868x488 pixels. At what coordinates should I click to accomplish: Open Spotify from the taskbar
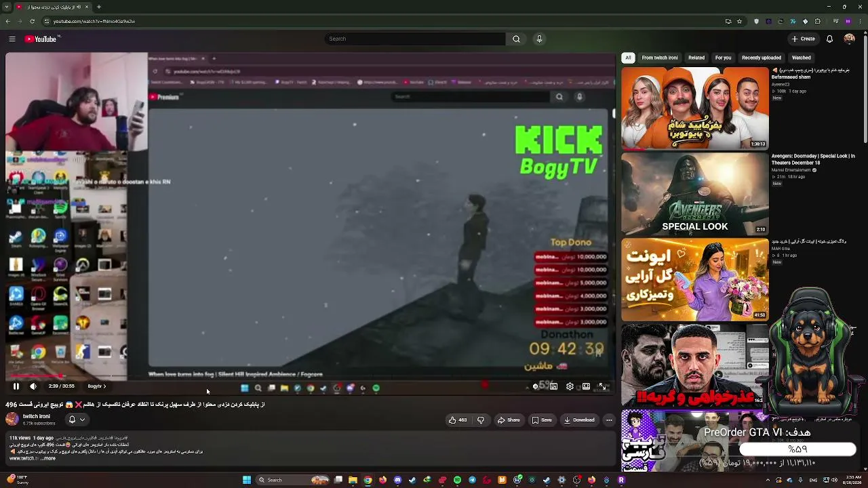pos(457,480)
